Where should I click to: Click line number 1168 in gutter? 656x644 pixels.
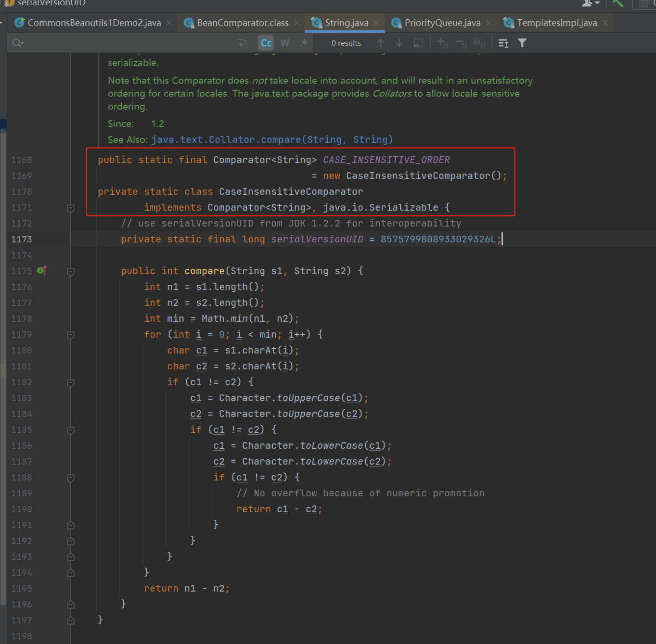point(22,160)
